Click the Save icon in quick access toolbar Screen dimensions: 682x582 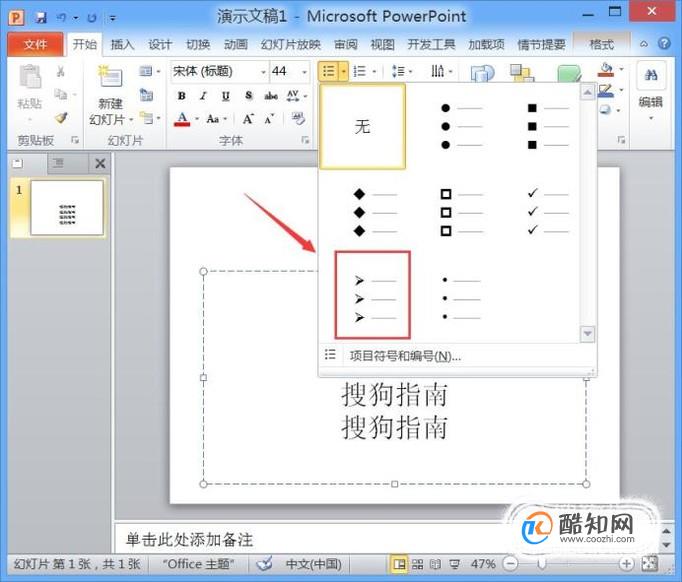41,17
